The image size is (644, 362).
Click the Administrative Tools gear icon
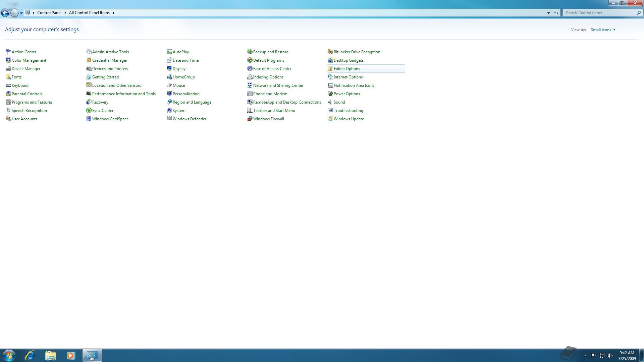[89, 52]
